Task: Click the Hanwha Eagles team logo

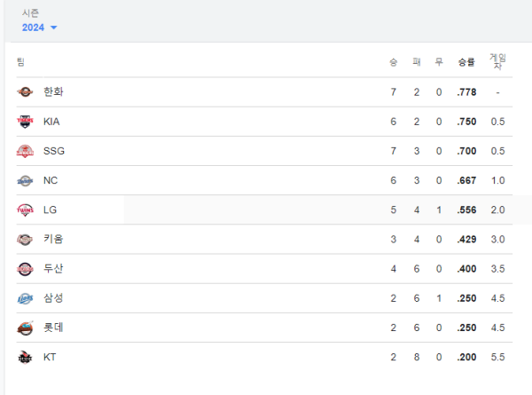Action: click(x=25, y=91)
